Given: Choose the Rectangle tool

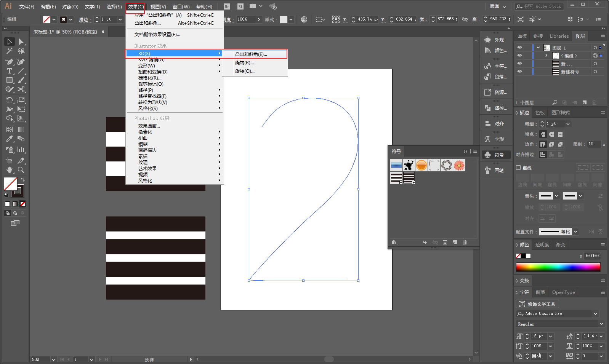Looking at the screenshot, I should [x=10, y=80].
